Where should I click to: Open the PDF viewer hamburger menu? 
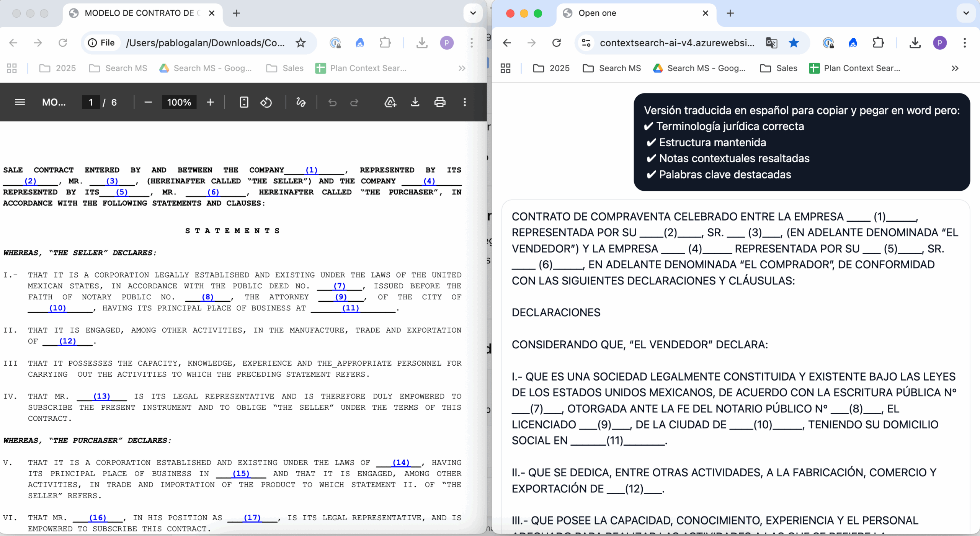click(20, 102)
